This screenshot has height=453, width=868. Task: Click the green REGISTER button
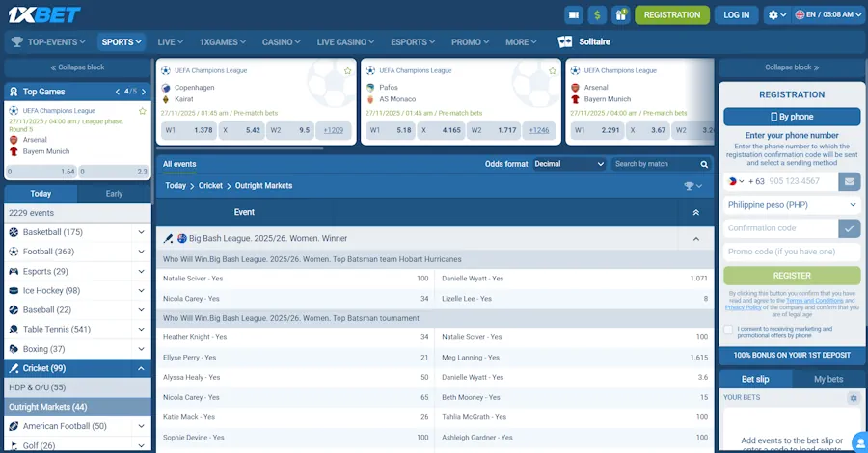(792, 276)
